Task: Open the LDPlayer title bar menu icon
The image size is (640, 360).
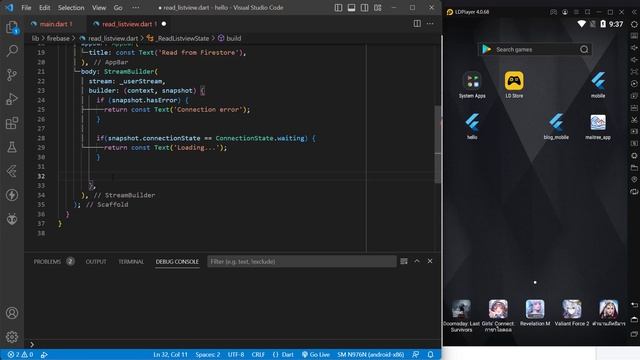Action: pos(576,12)
